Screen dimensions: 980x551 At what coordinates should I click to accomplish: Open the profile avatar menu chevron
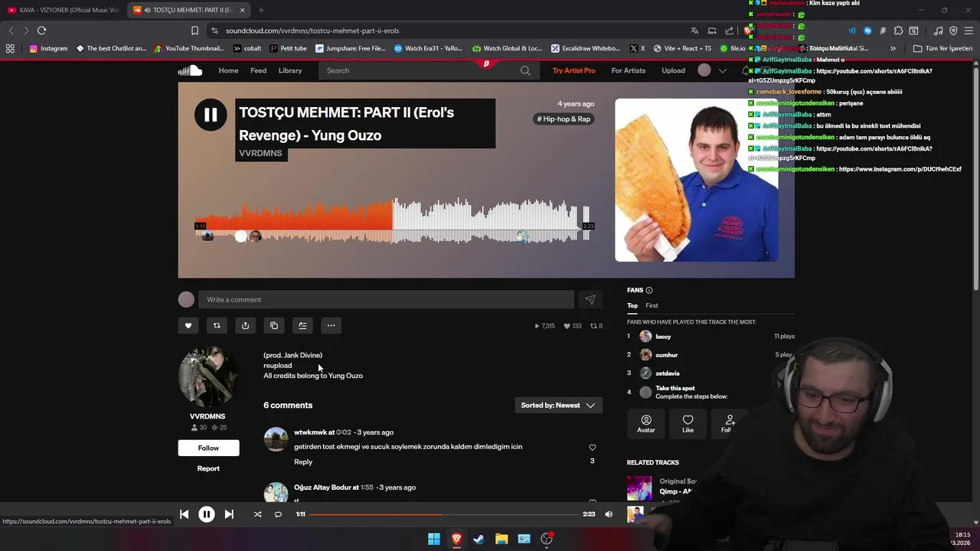point(722,70)
